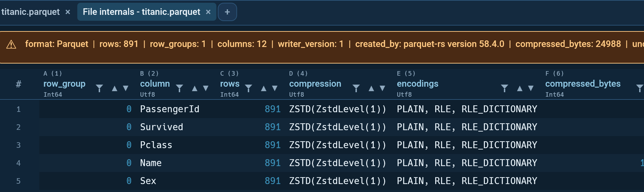The width and height of the screenshot is (644, 192).
Task: Filter the compression column
Action: click(x=356, y=88)
